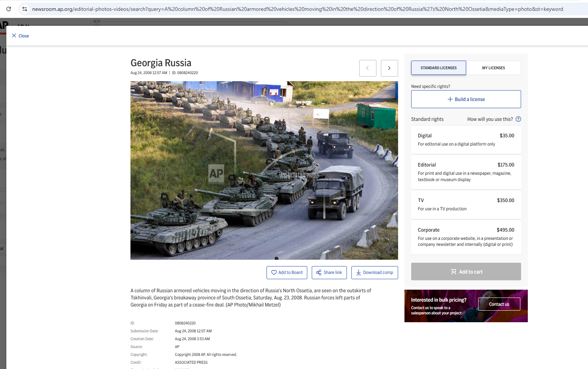Select the TV $350.00 license option

pyautogui.click(x=466, y=204)
